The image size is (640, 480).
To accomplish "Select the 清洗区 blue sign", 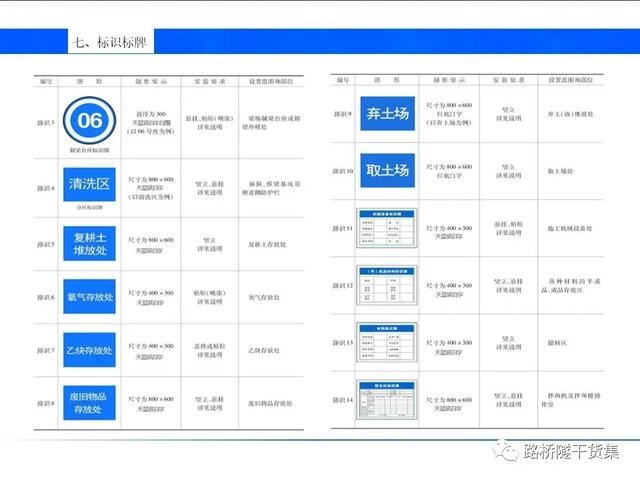I will [90, 184].
